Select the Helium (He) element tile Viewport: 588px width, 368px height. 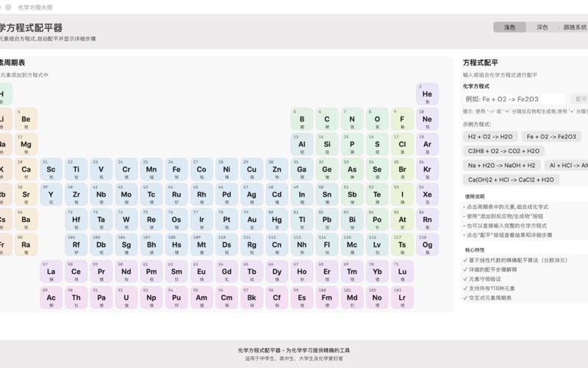(x=427, y=95)
